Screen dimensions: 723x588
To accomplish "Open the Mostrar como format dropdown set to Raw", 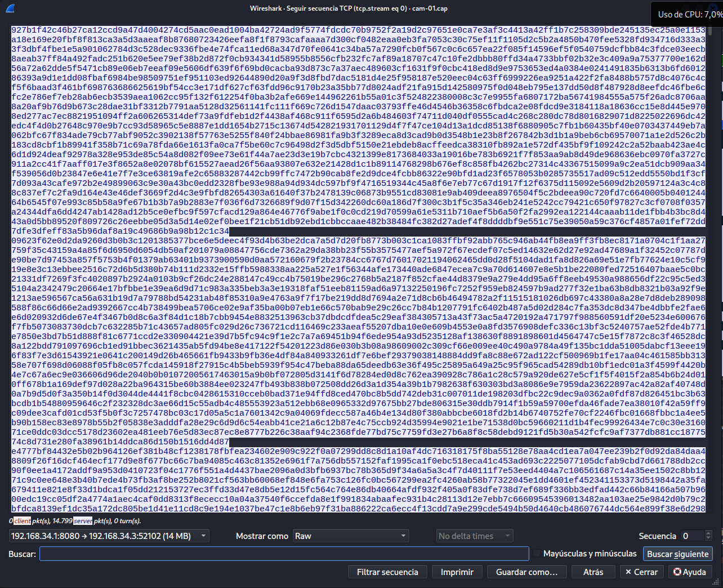I will coord(350,536).
